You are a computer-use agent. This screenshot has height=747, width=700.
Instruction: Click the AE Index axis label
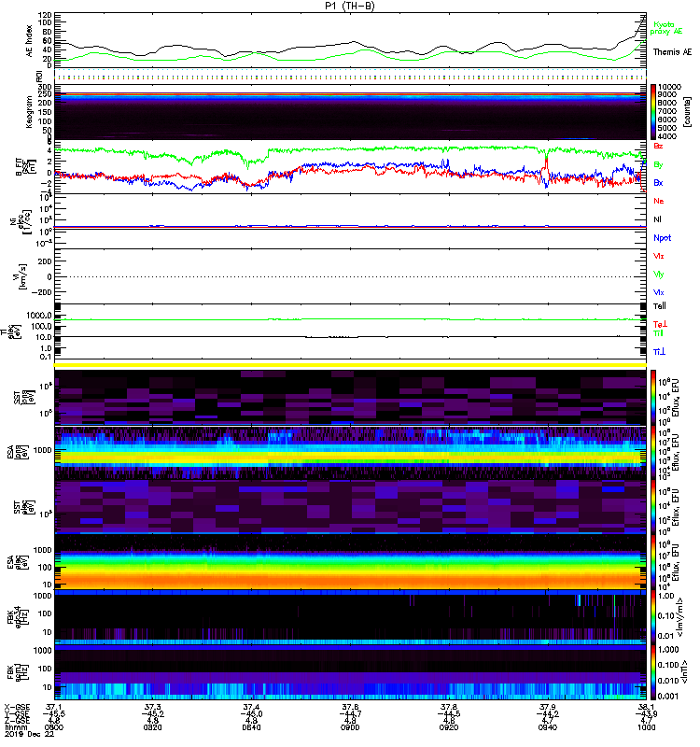click(30, 41)
